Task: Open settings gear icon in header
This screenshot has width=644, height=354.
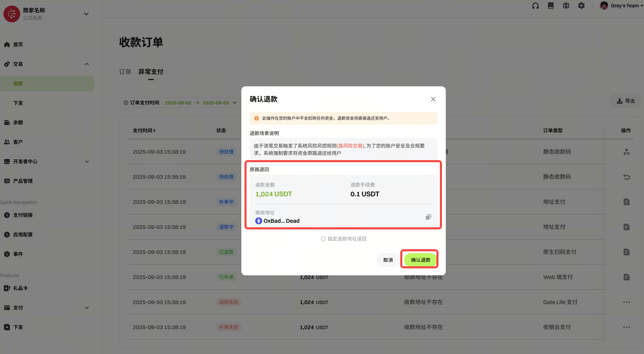Action: (x=581, y=6)
